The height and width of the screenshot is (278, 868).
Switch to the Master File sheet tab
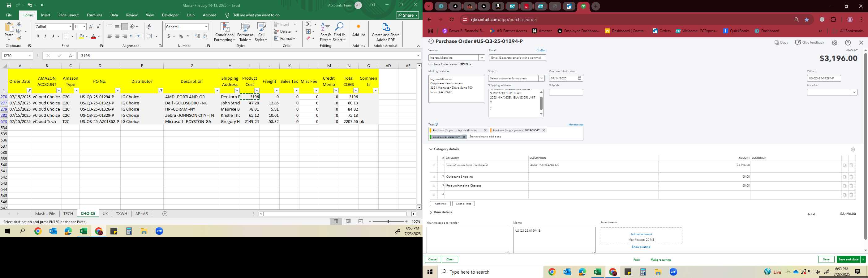click(45, 214)
